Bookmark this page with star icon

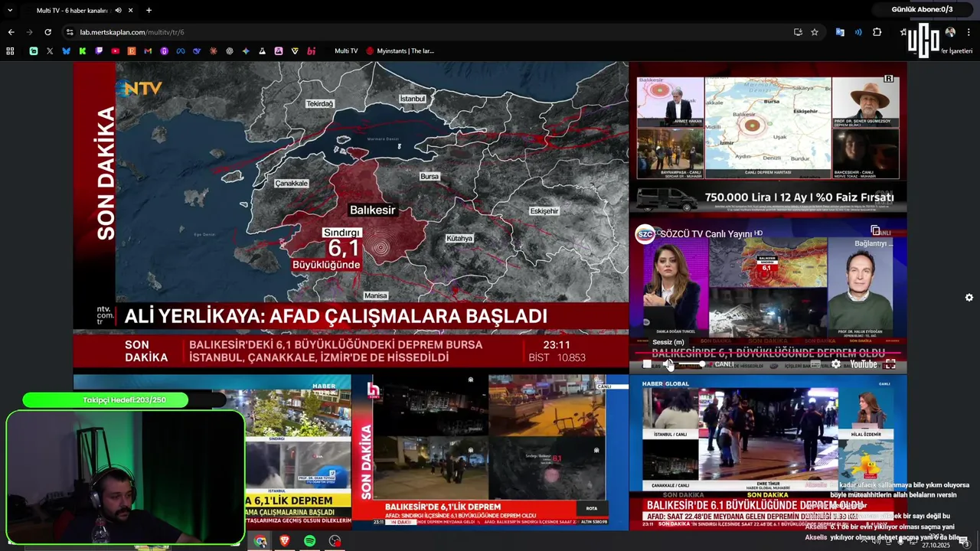coord(815,32)
